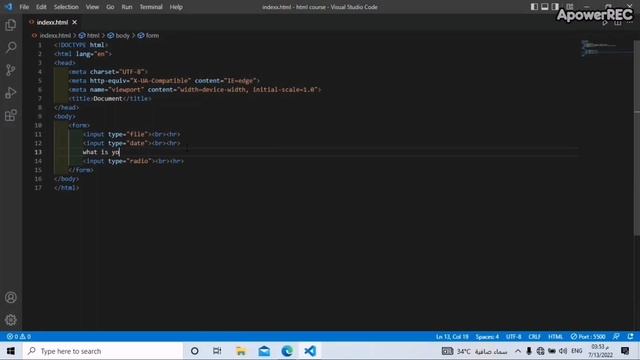Screen dimensions: 640x360
Task: Toggle secondary side bar layout icon
Action: tap(555, 7)
